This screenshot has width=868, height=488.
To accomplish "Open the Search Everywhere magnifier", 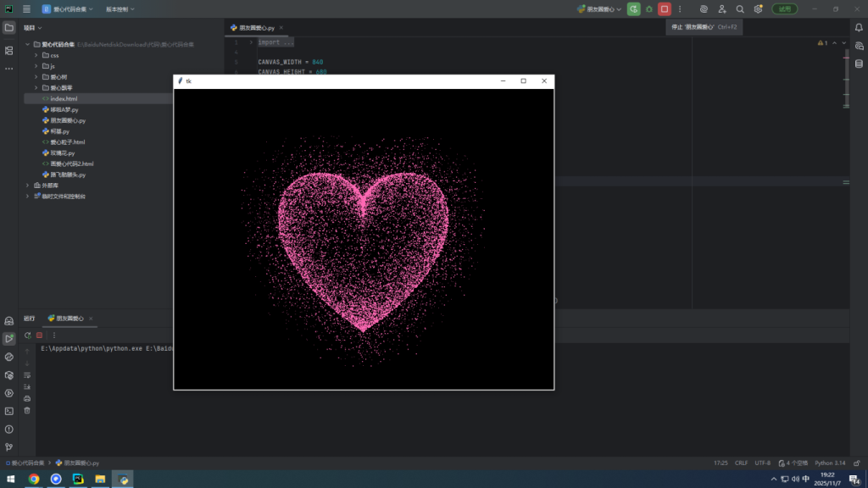I will pos(740,8).
